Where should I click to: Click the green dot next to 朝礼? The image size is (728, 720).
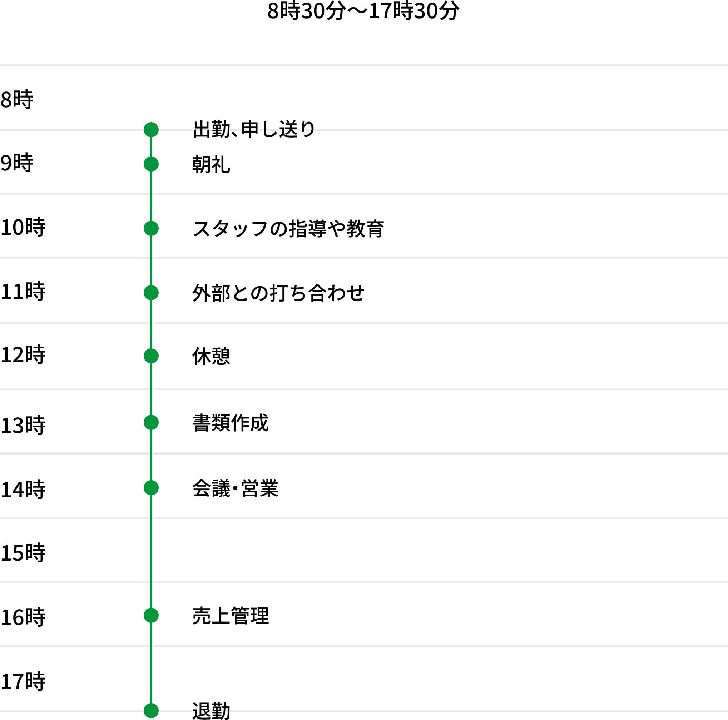[x=151, y=164]
